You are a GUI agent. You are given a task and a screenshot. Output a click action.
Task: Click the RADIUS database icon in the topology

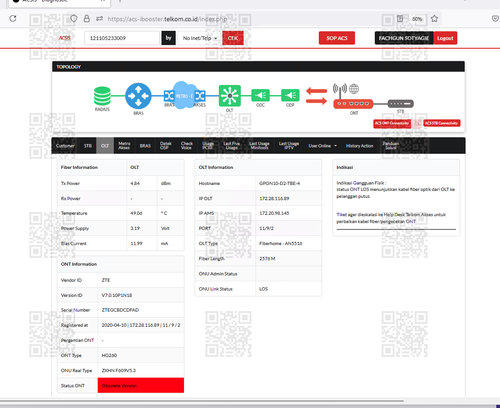point(102,96)
